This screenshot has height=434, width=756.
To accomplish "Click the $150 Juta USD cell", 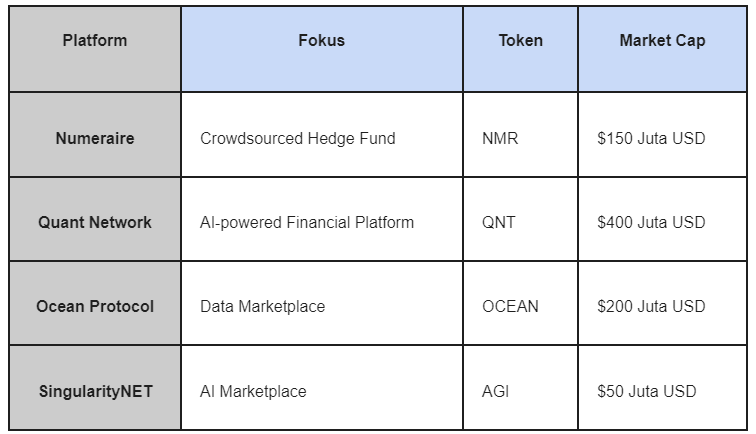I will 662,135.
